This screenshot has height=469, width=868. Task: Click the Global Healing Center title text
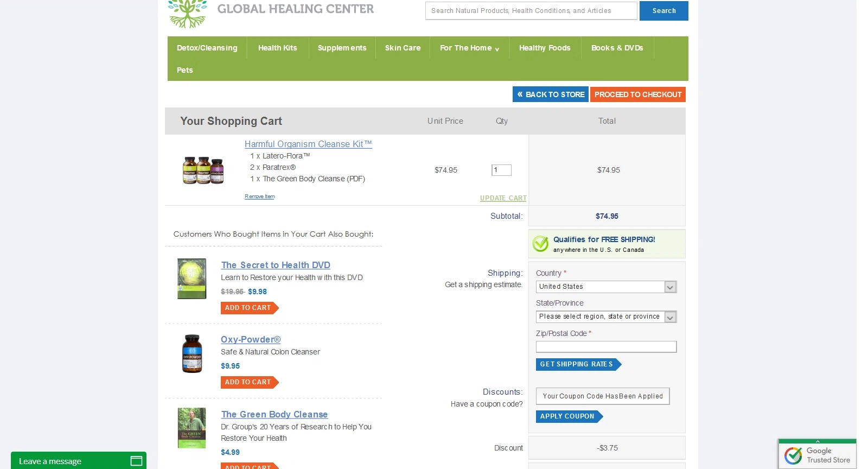coord(296,9)
